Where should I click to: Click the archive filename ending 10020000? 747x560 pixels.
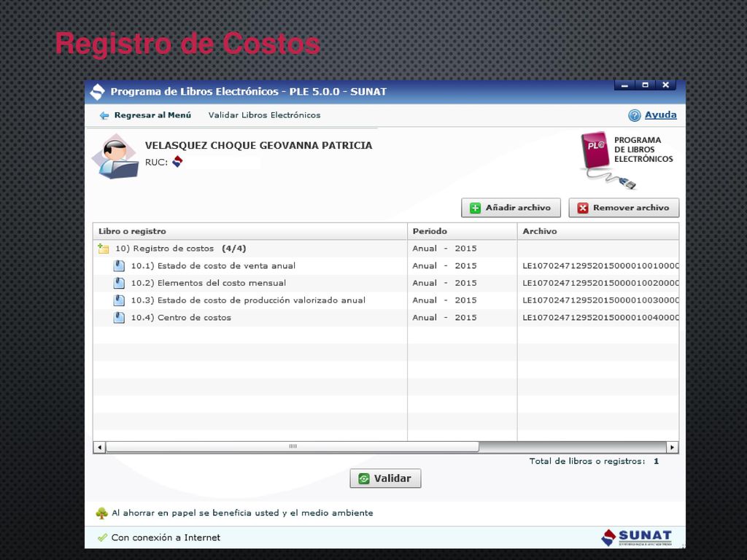point(600,284)
